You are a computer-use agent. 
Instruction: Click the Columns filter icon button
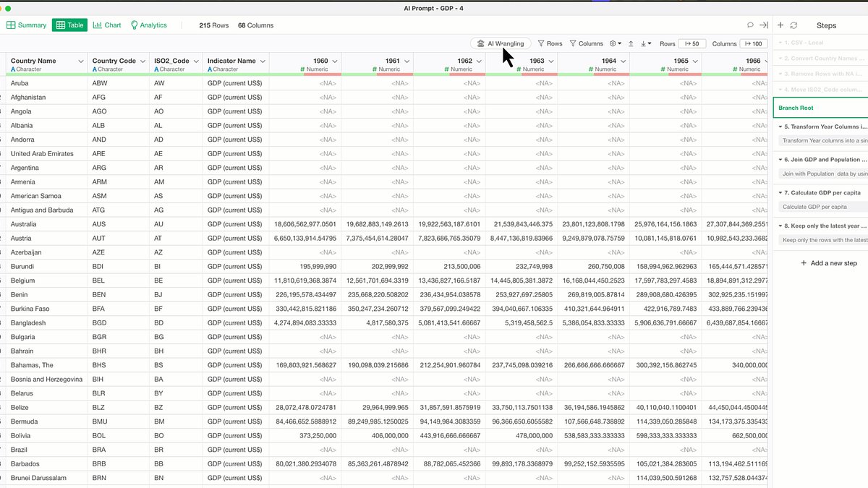[586, 43]
